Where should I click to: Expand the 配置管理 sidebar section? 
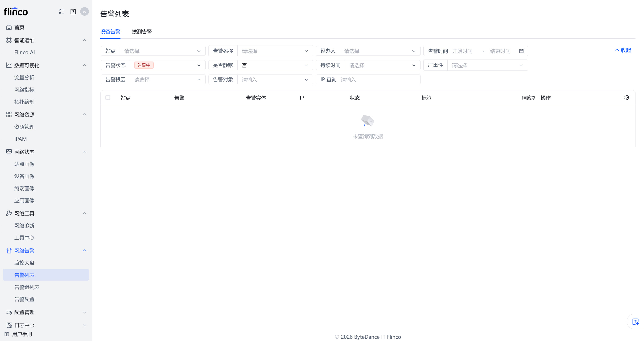(84, 312)
